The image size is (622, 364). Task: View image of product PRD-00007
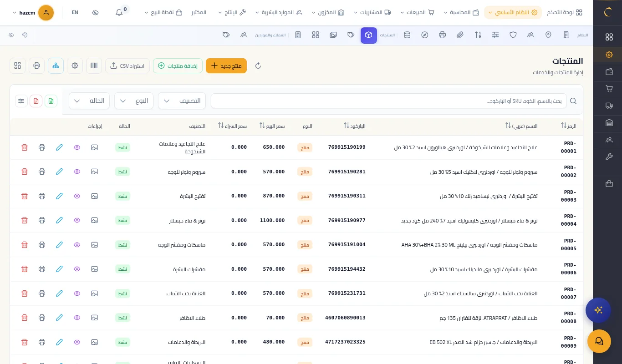pos(94,293)
